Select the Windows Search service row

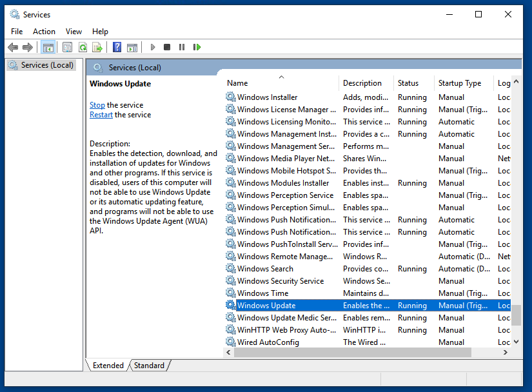click(265, 269)
